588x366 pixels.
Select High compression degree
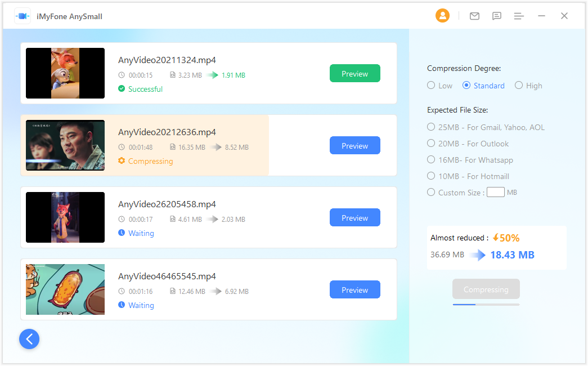coord(519,85)
